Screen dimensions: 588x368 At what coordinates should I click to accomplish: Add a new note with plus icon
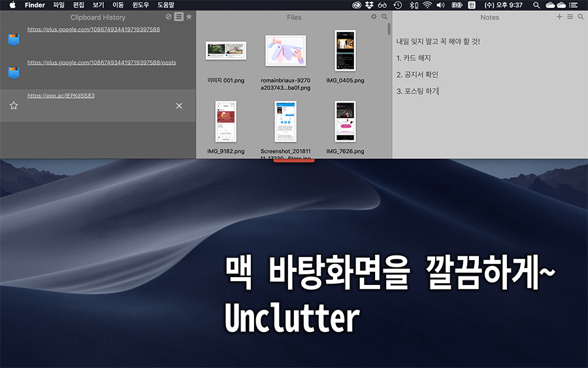(559, 16)
